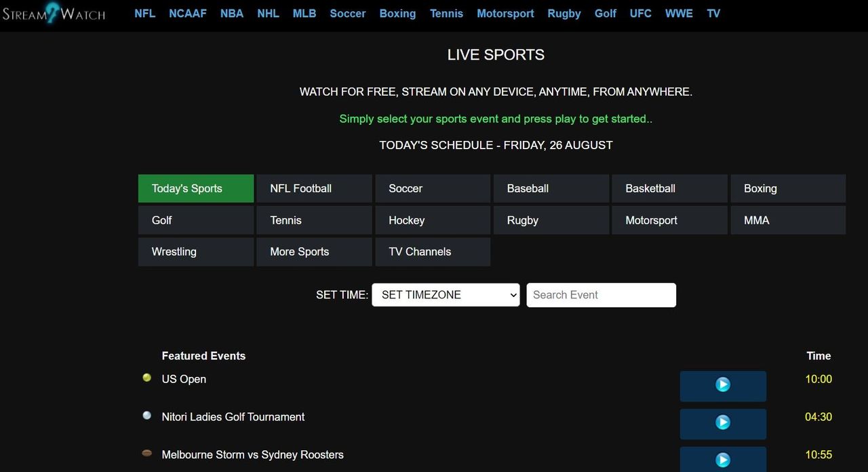Click the tennis ball icon beside US Open
The image size is (868, 472).
146,378
